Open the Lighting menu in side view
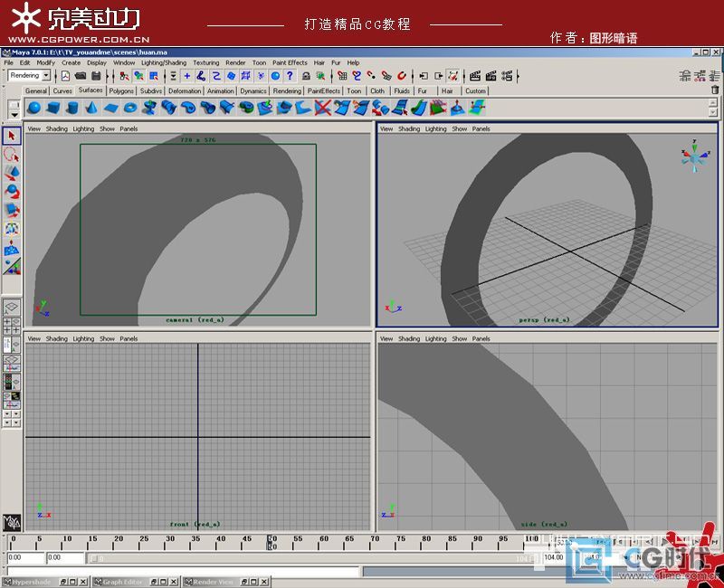724x588 pixels. click(435, 338)
